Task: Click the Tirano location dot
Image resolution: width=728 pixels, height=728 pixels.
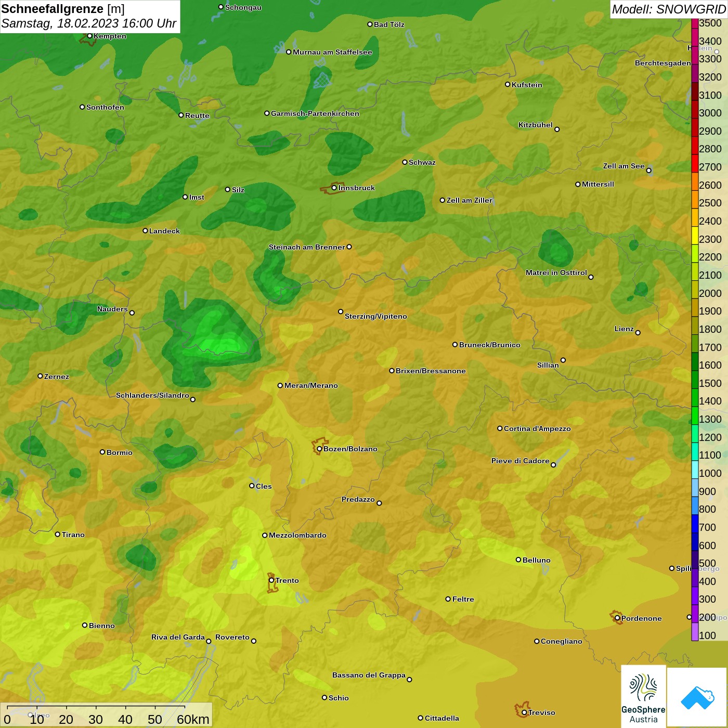Action: coord(58,534)
